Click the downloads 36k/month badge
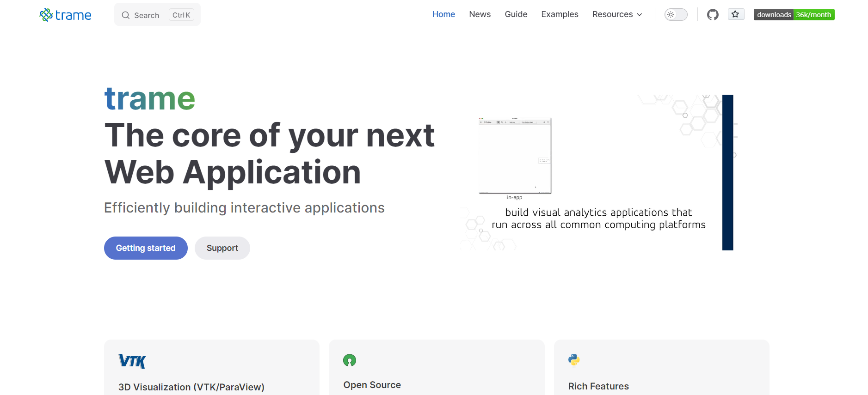868x395 pixels. 794,15
